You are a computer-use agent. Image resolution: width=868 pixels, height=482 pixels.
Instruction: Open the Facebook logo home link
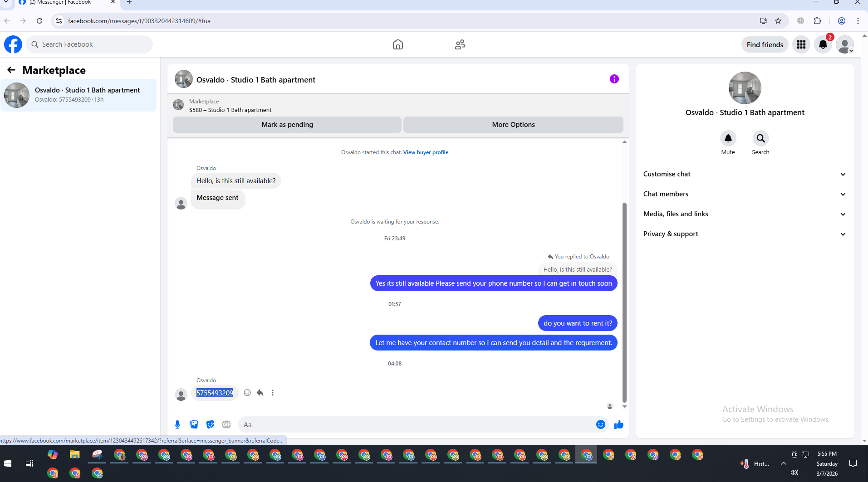13,44
